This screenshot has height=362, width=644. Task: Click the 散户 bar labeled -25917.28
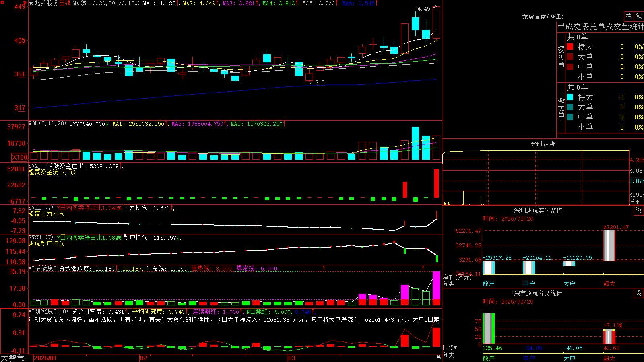[489, 267]
